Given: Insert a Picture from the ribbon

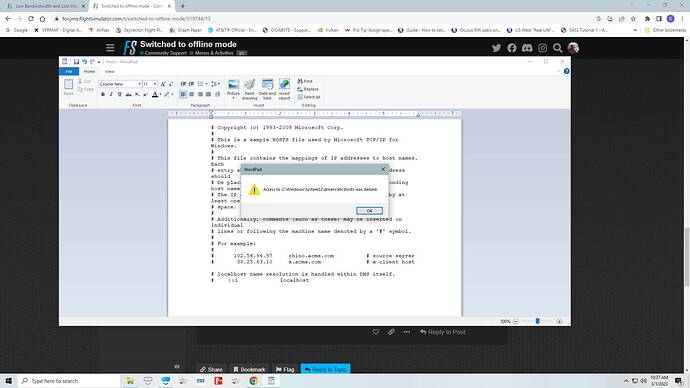Looking at the screenshot, I should (233, 88).
